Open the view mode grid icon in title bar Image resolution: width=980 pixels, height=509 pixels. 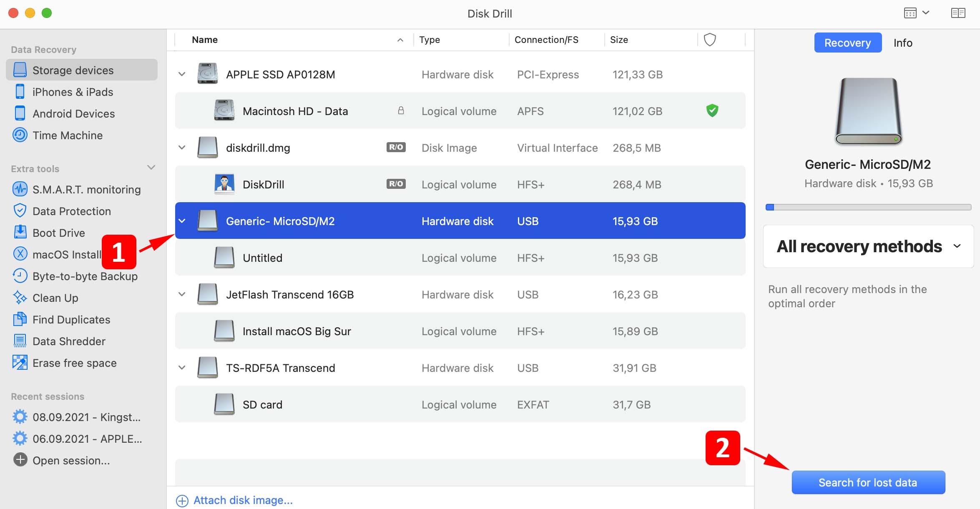coord(910,13)
